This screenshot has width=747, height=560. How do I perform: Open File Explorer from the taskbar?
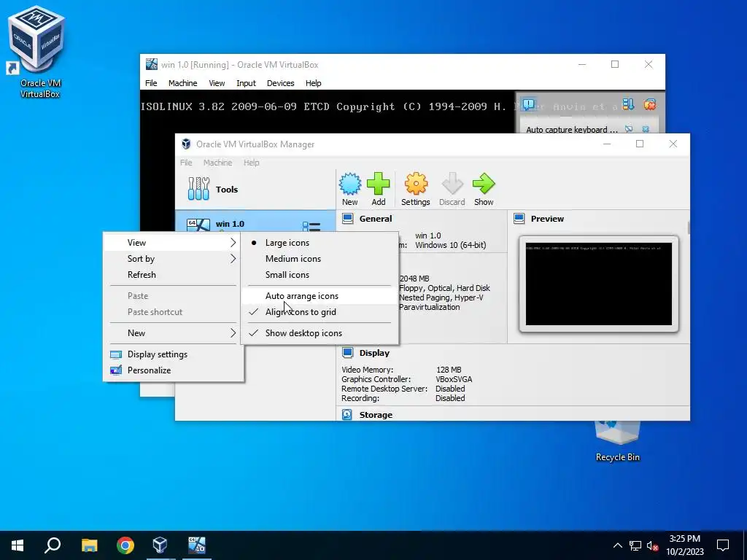(89, 545)
